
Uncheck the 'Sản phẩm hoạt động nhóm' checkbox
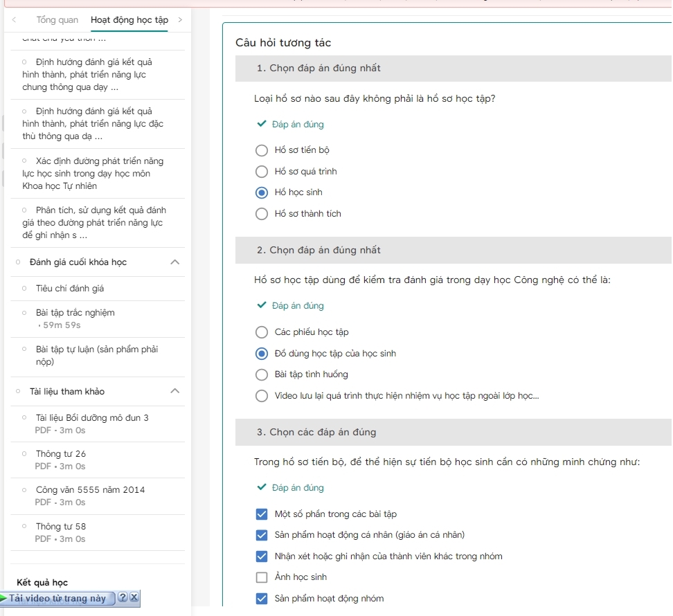pos(262,599)
